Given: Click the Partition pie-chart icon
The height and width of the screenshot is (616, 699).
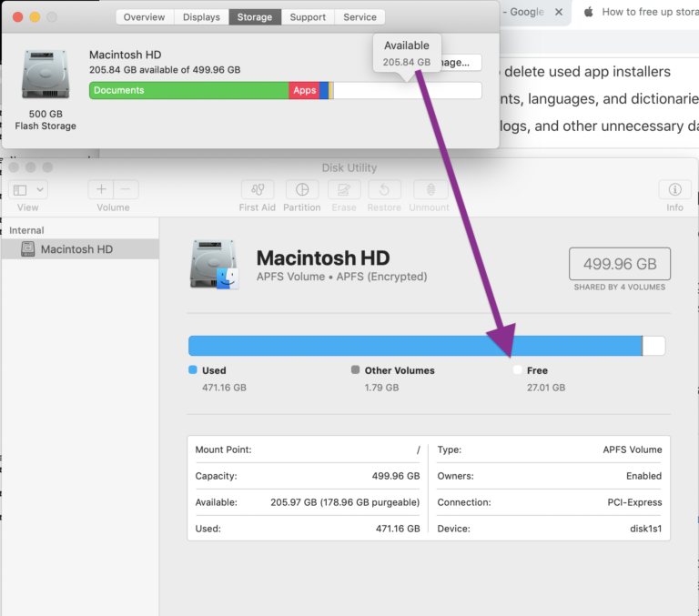Looking at the screenshot, I should [x=302, y=190].
